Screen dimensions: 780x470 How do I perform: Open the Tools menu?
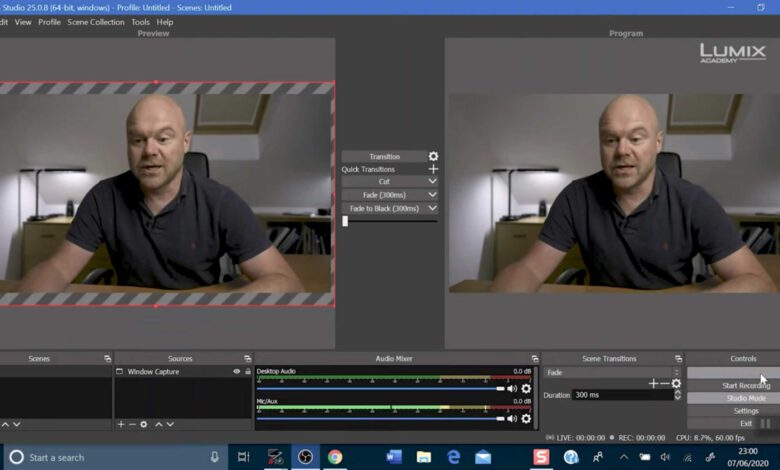[x=140, y=22]
